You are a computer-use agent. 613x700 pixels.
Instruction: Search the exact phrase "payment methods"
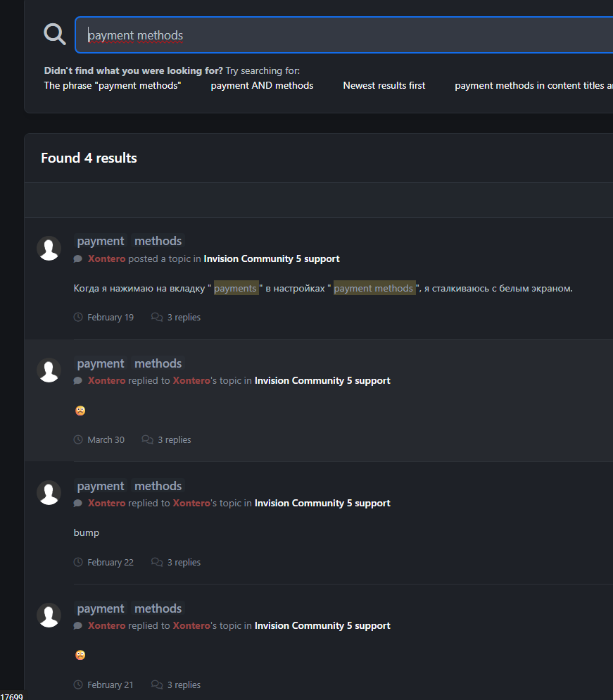113,85
